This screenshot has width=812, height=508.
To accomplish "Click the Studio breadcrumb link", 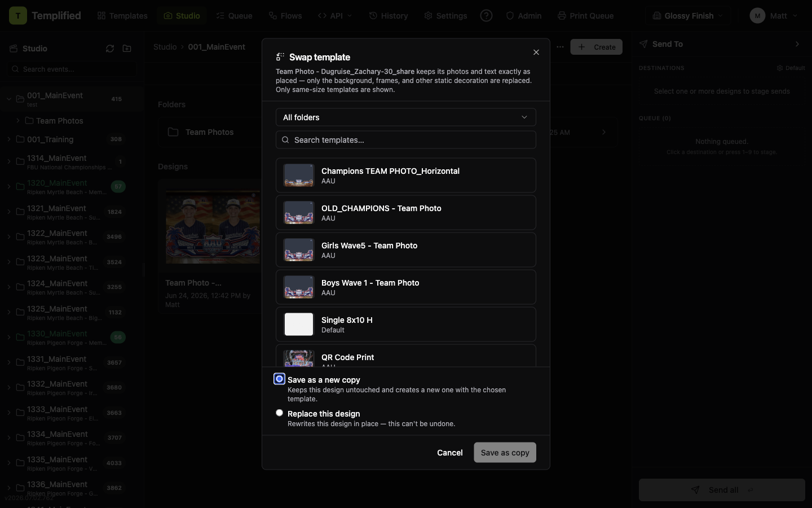I will tap(165, 47).
